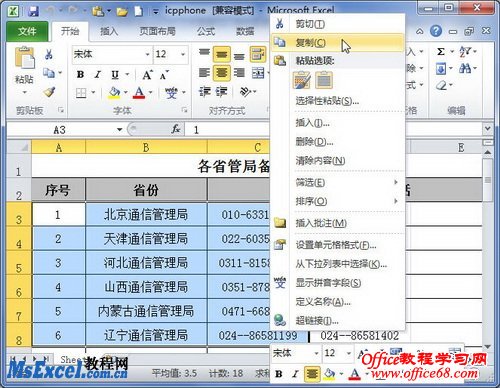Click the ribbon fill color bucket
The image size is (500, 388).
tap(114, 93)
